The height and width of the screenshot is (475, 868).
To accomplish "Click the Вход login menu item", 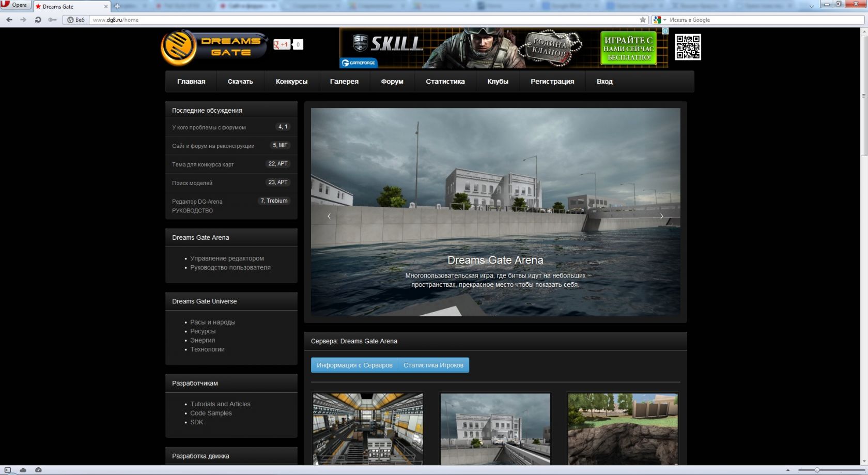I will click(x=605, y=82).
